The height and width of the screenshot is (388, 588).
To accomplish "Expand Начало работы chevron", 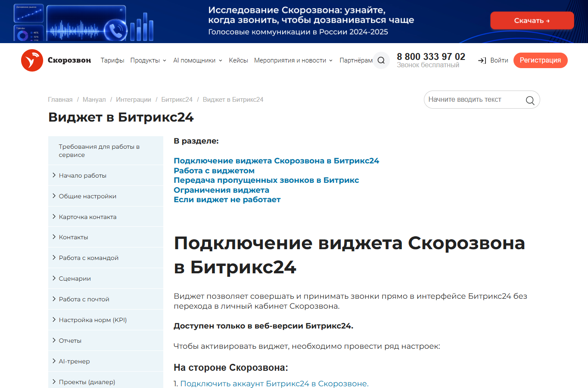I will click(54, 175).
